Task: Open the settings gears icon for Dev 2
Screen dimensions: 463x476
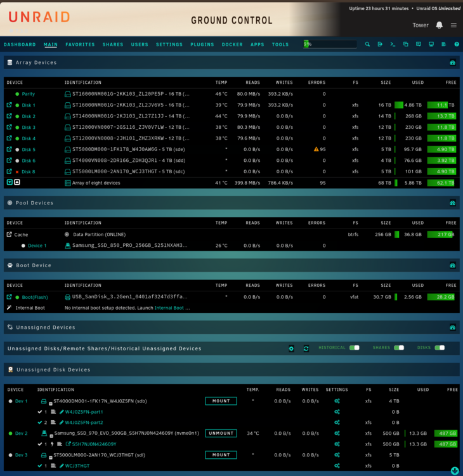Action: tap(337, 433)
